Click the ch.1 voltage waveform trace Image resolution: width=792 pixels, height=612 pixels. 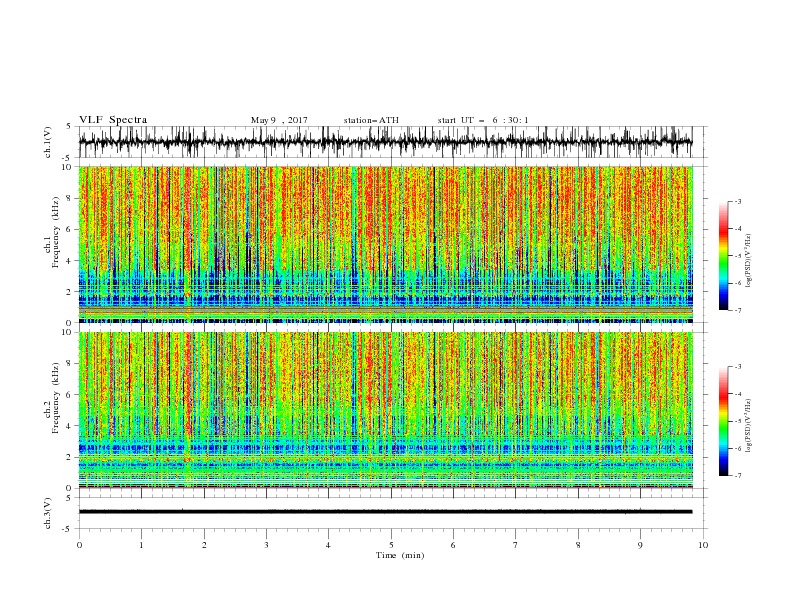[x=385, y=142]
